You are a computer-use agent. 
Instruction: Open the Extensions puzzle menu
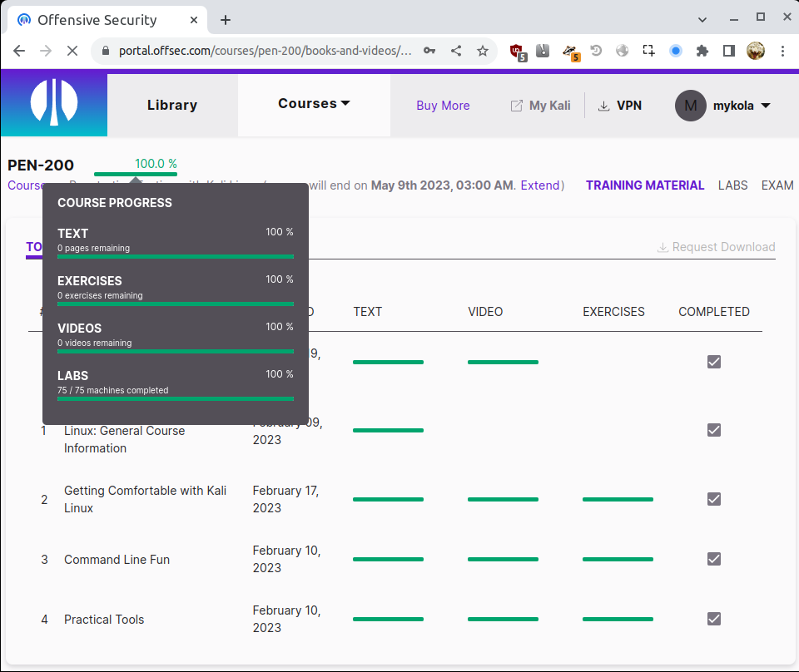[x=702, y=51]
